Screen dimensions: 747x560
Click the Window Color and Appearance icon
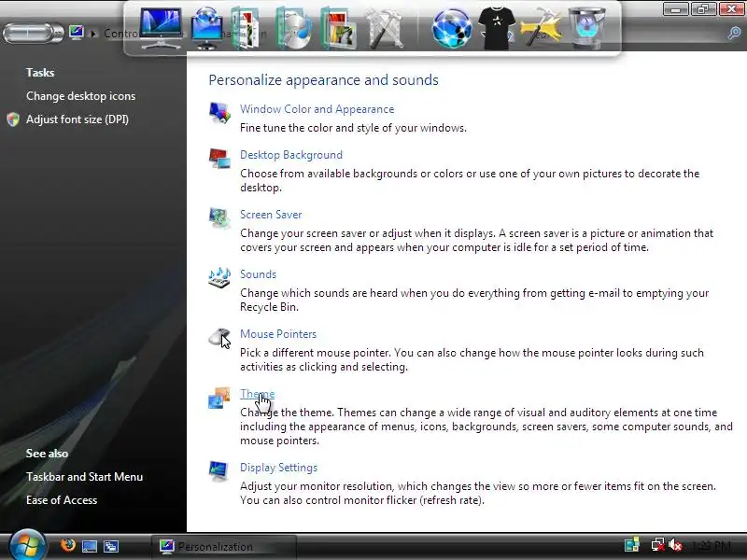(219, 113)
